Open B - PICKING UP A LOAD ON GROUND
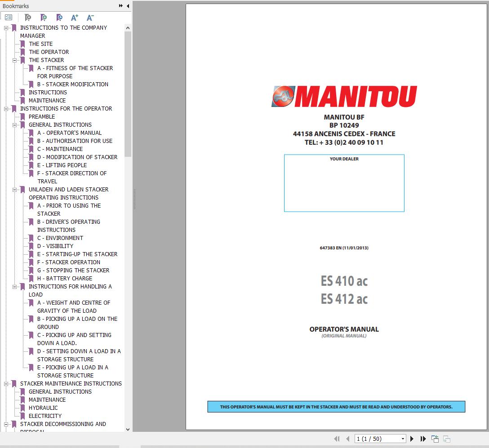This screenshot has height=448, width=489. tap(77, 323)
